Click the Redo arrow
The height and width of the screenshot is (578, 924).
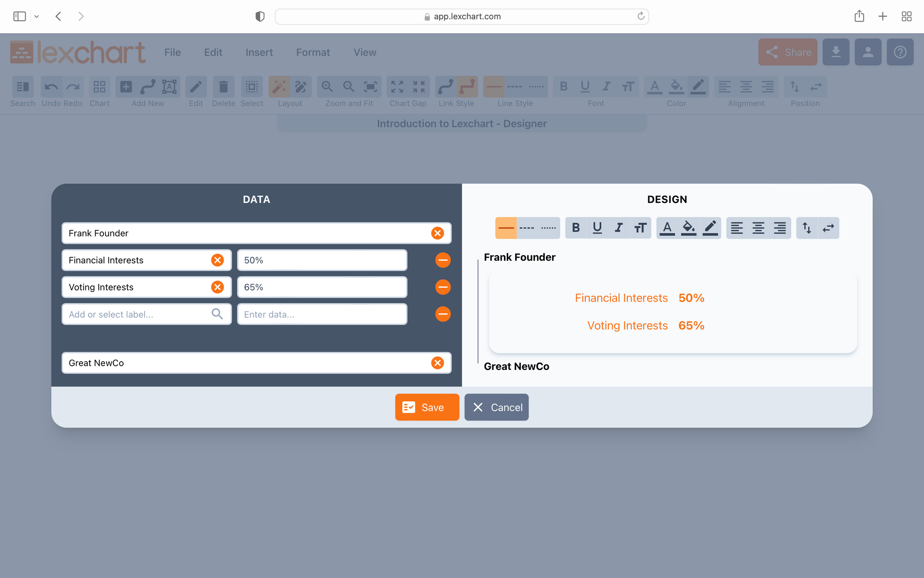[x=73, y=86]
